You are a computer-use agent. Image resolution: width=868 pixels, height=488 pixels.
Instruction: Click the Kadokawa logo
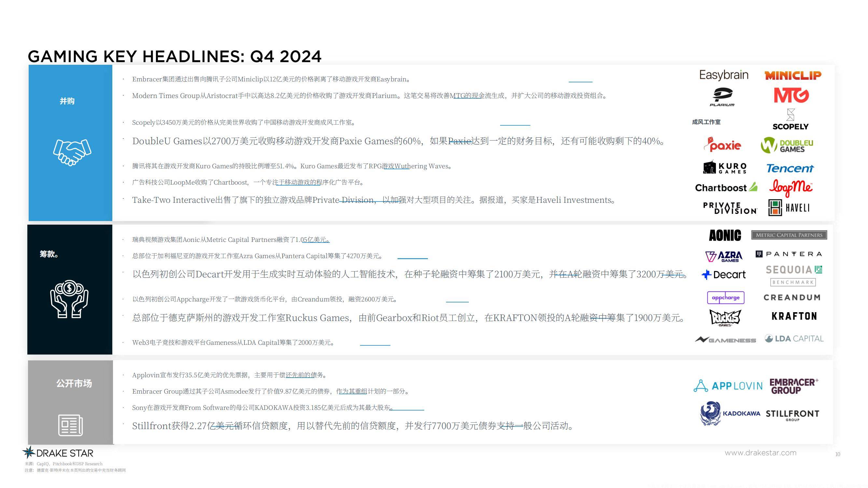730,413
